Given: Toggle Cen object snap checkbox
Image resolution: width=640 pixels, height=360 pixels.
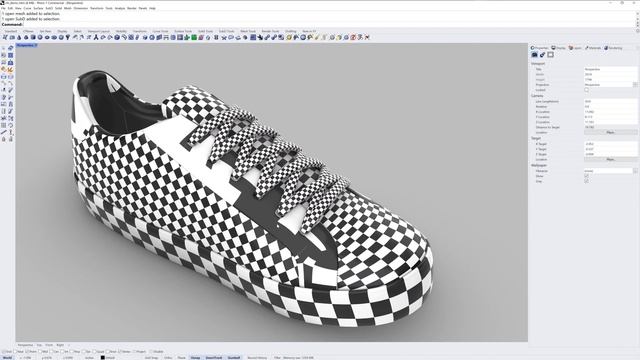Looking at the screenshot, I should pyautogui.click(x=52, y=351).
